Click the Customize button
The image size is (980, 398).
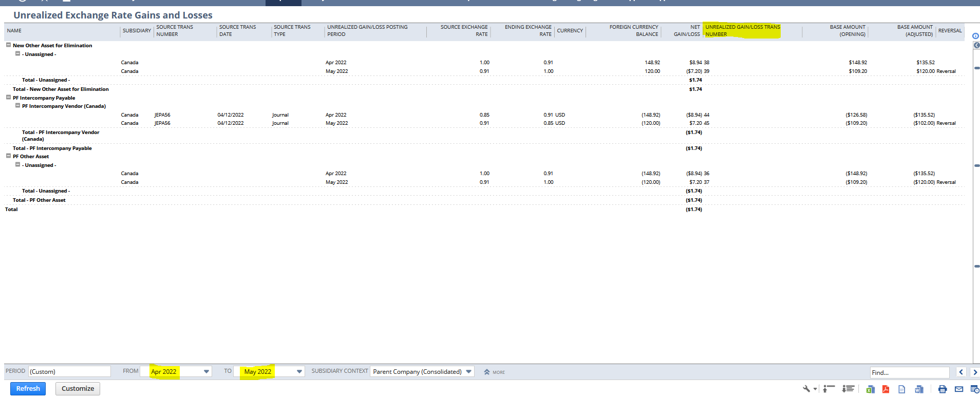click(x=78, y=389)
